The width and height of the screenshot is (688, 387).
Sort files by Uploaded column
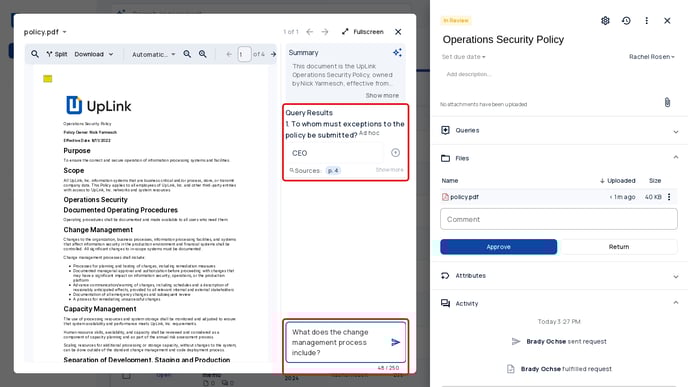pos(617,180)
